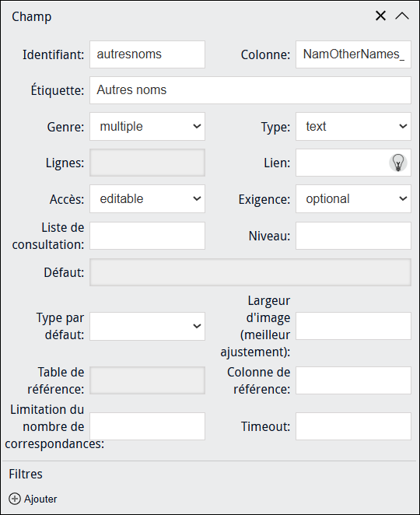The image size is (420, 515).
Task: Click the Accès: label
Action: pyautogui.click(x=67, y=199)
